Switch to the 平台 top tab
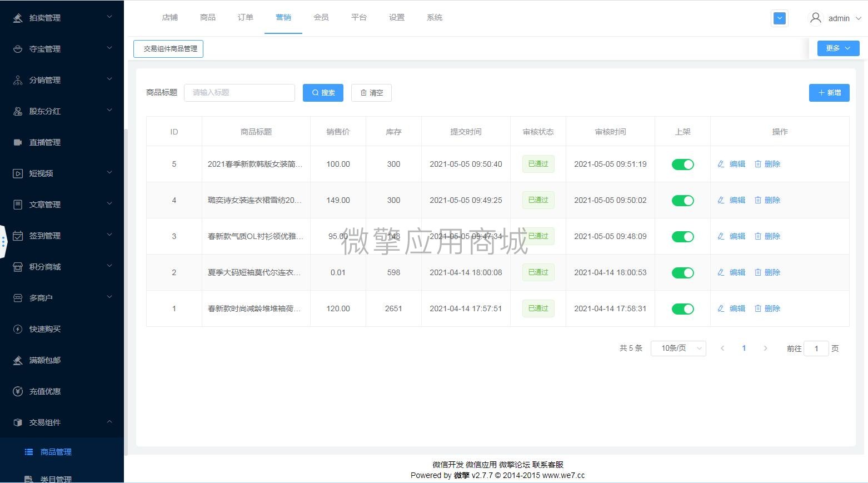 [359, 17]
